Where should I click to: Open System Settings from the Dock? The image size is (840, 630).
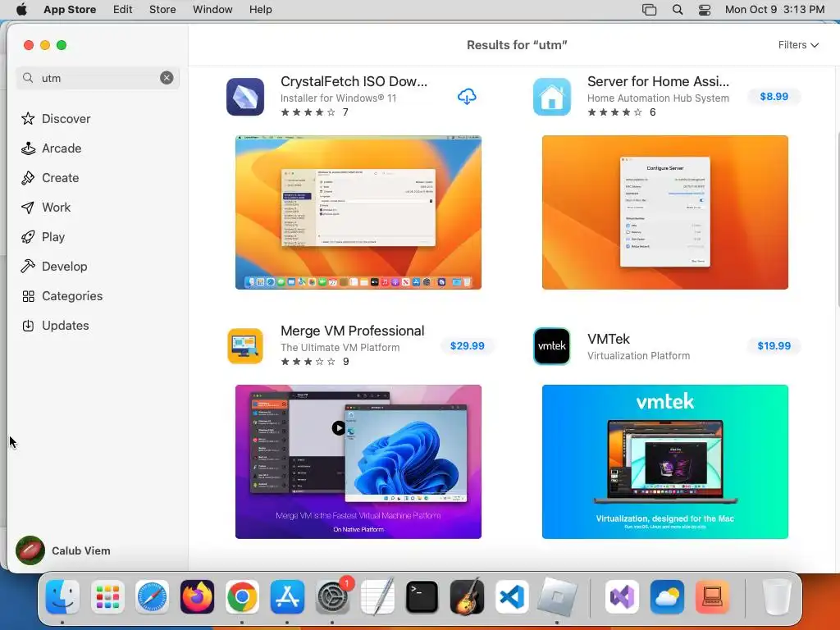pyautogui.click(x=332, y=597)
